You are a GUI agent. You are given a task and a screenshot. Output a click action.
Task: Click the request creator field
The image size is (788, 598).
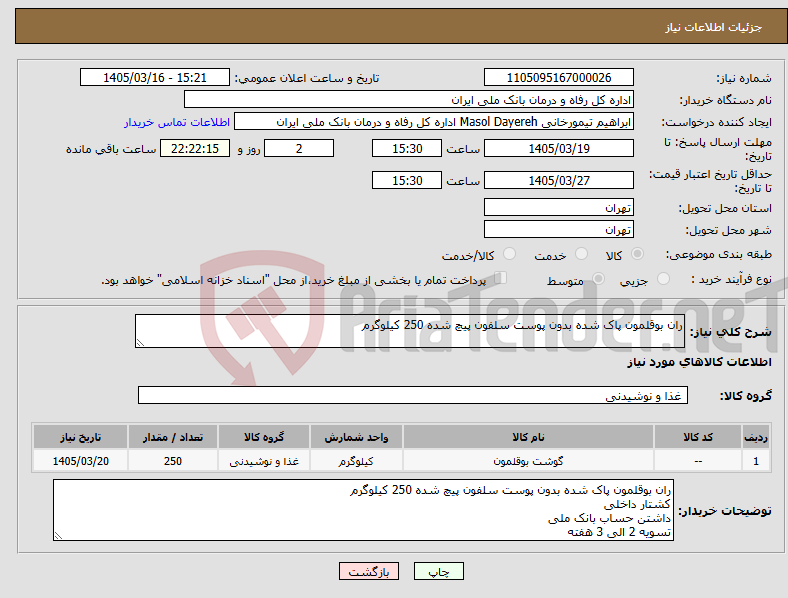(434, 122)
